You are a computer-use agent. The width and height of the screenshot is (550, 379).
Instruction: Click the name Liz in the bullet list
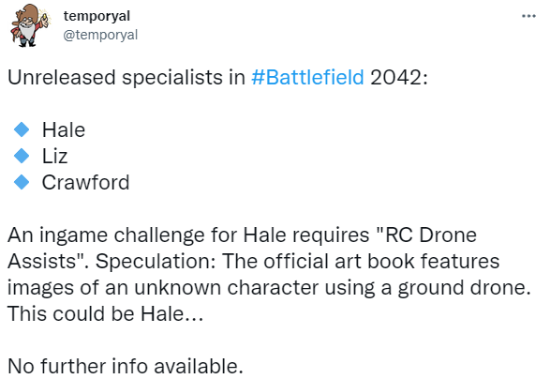click(55, 156)
